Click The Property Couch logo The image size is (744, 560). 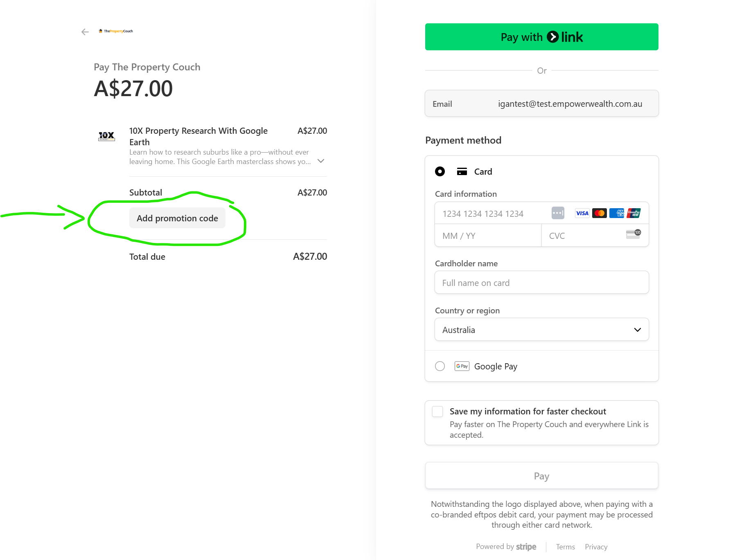116,31
